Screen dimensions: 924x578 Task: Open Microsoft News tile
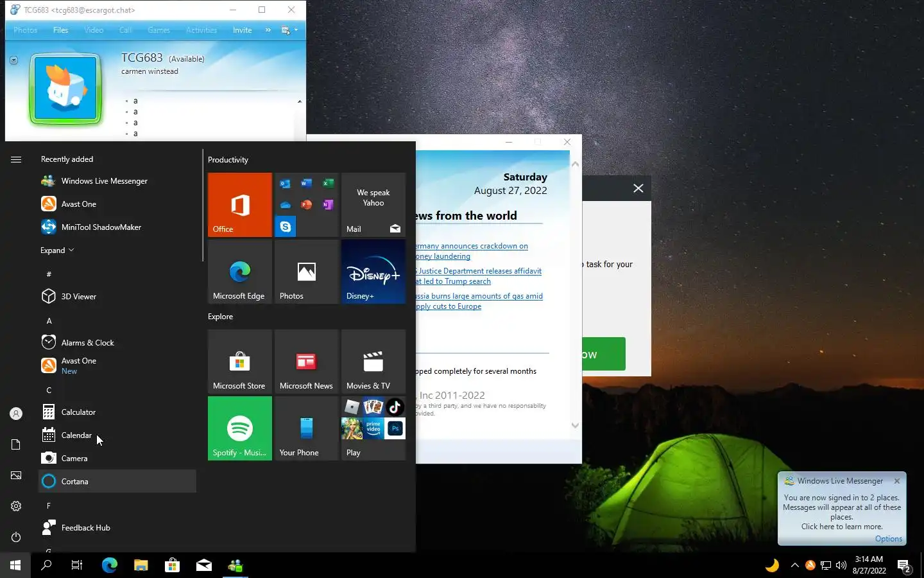coord(307,362)
